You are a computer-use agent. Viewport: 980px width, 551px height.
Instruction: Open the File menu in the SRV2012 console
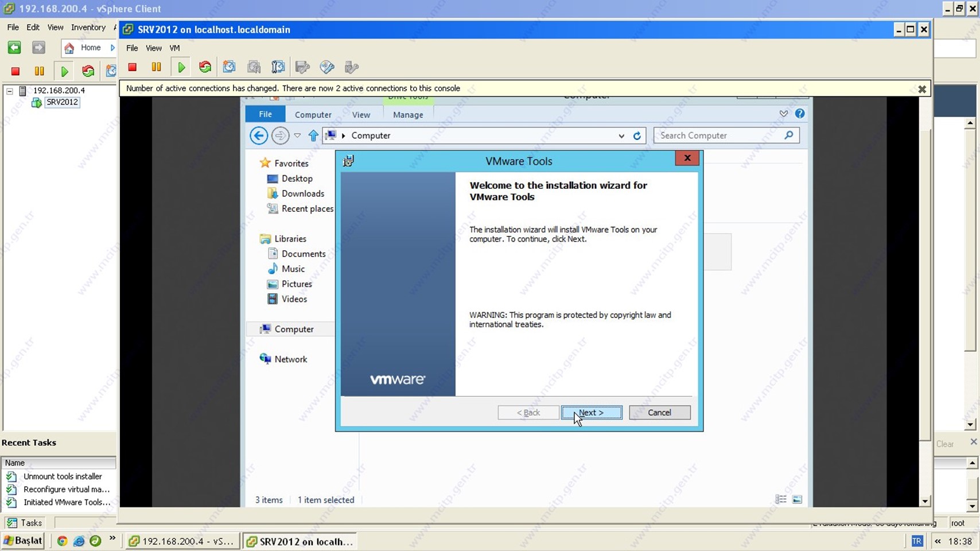click(x=132, y=48)
